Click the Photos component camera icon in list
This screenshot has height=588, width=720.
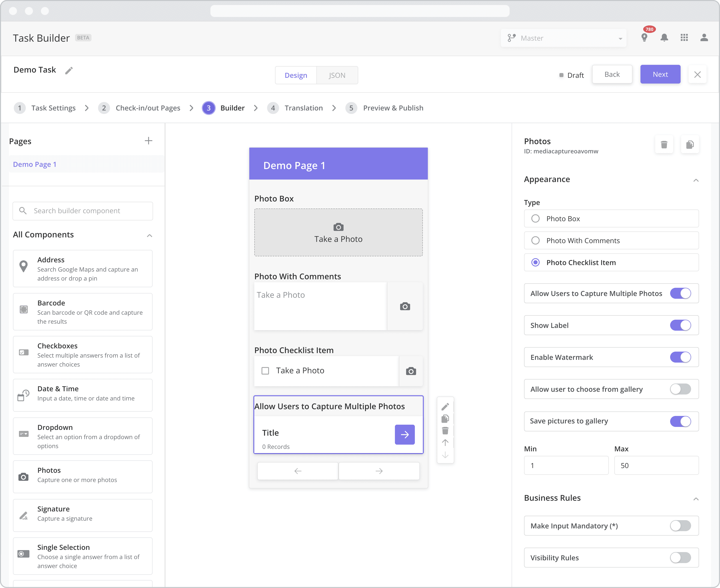point(23,477)
